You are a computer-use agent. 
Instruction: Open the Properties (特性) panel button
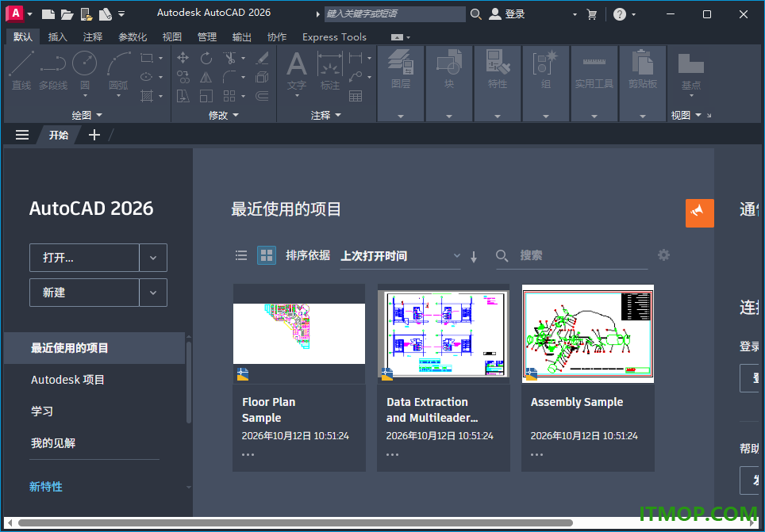[497, 83]
